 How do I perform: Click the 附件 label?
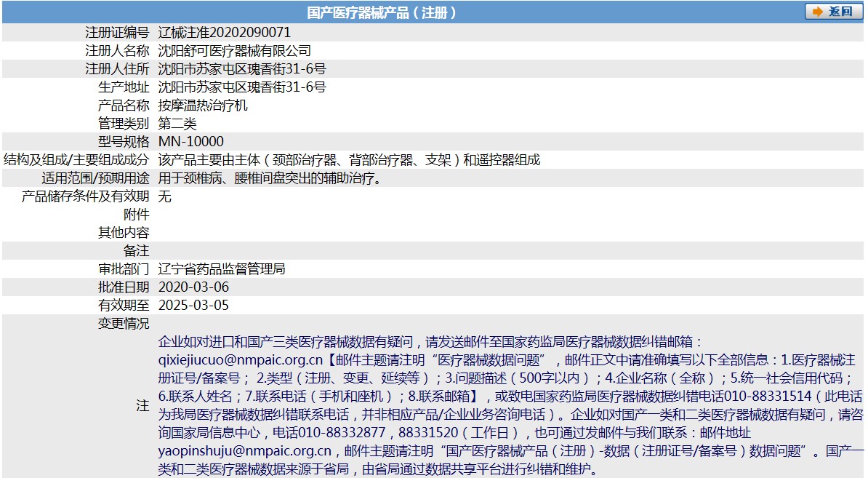point(137,215)
